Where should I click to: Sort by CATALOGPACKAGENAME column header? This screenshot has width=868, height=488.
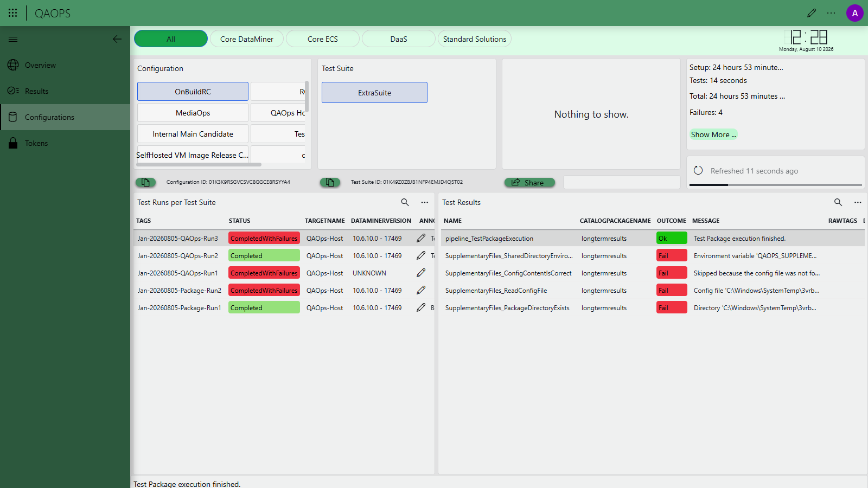615,221
